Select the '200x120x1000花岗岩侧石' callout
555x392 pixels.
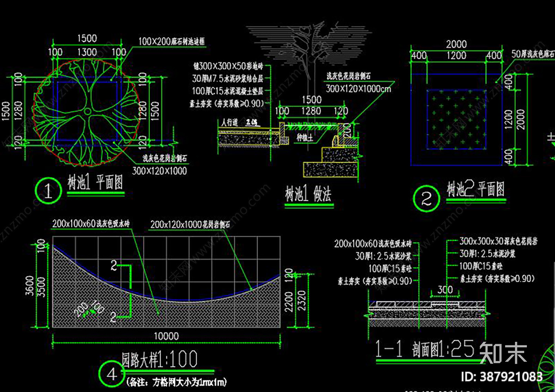coord(190,224)
